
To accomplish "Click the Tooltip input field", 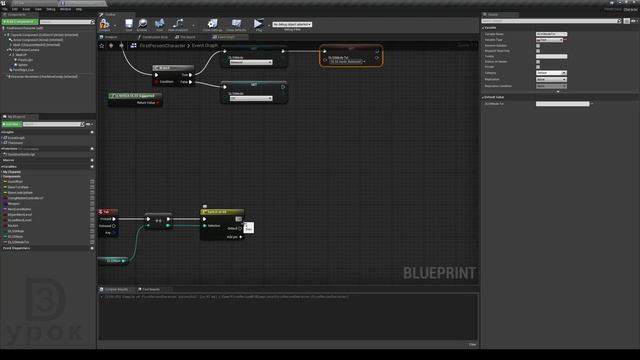I will [551, 56].
